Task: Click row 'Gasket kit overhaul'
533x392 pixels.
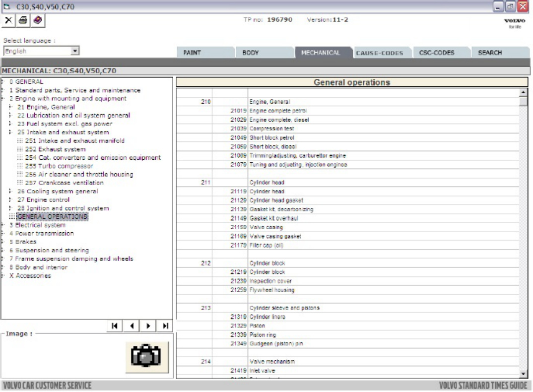Action: pos(348,218)
